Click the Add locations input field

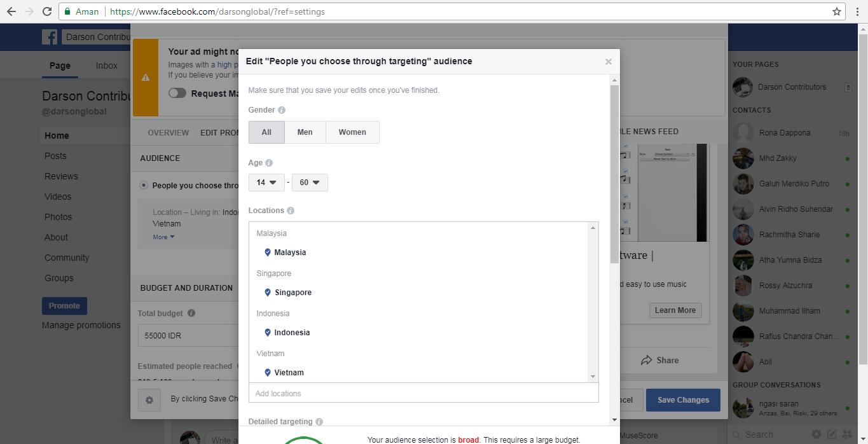tap(424, 393)
